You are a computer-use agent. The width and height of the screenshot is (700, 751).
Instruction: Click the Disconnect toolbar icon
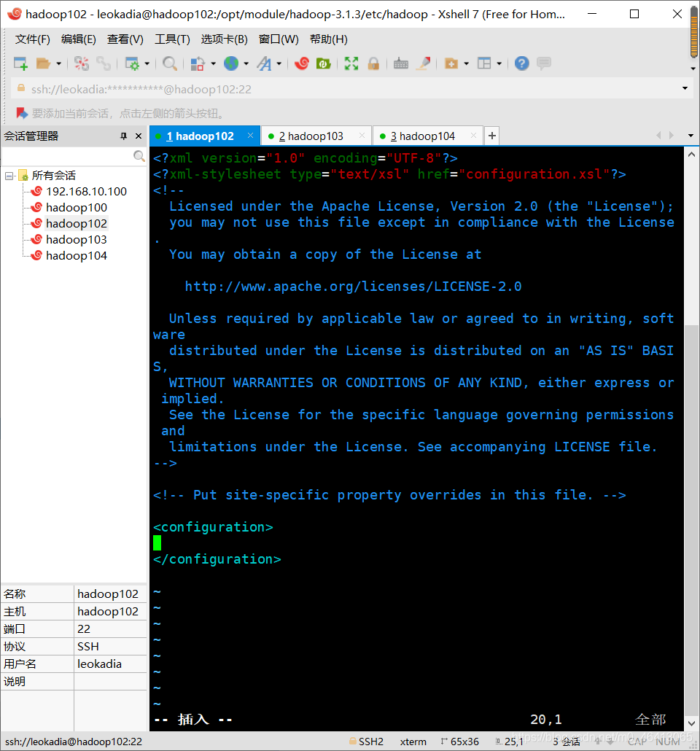click(x=82, y=63)
